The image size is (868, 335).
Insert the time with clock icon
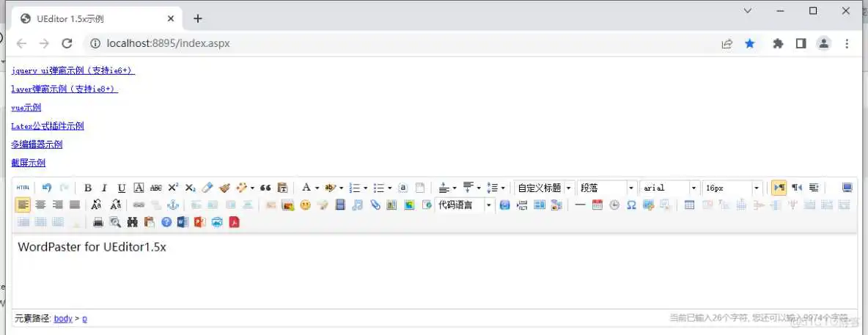point(614,205)
